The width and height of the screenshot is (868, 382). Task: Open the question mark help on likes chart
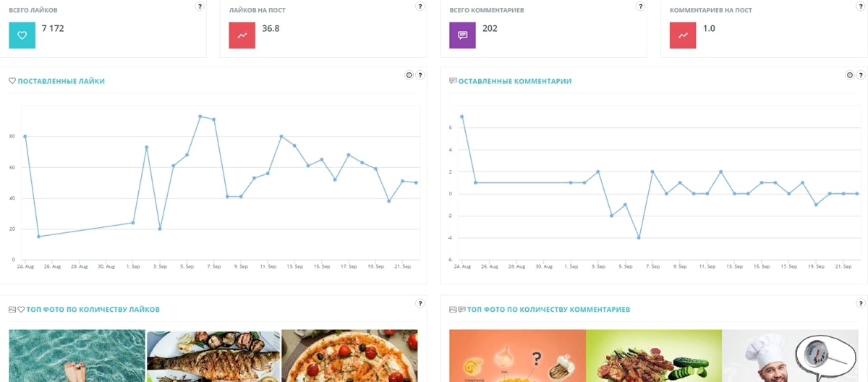pos(420,75)
